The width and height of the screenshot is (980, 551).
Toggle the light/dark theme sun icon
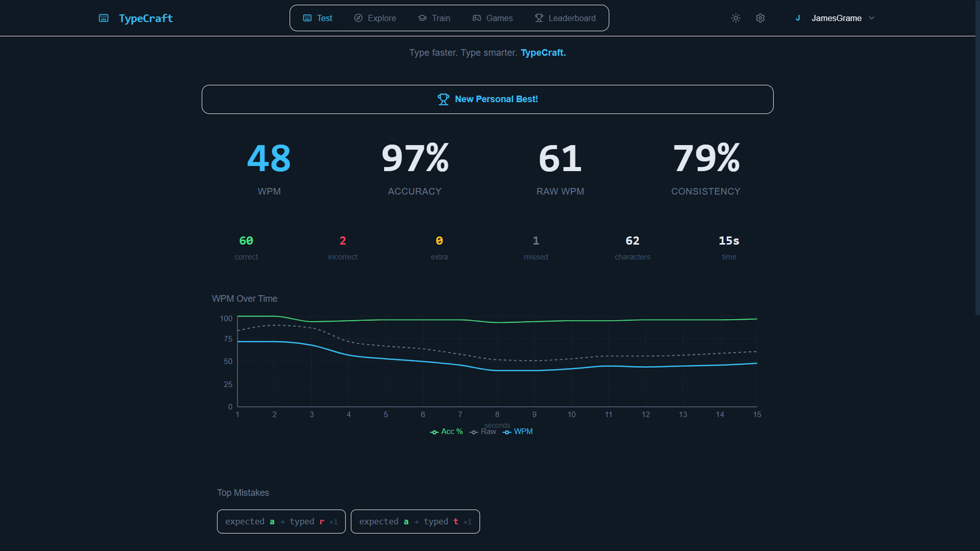tap(736, 18)
